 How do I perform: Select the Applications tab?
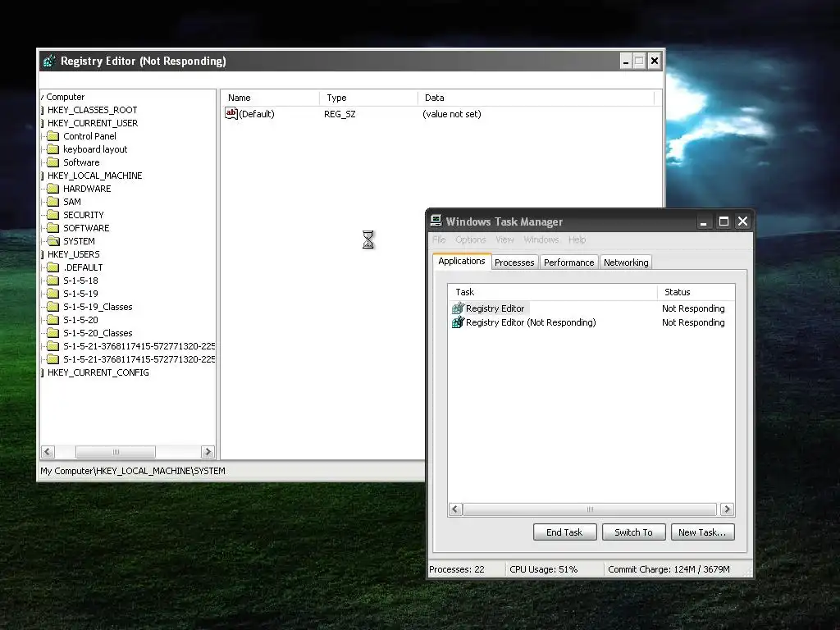(x=462, y=261)
